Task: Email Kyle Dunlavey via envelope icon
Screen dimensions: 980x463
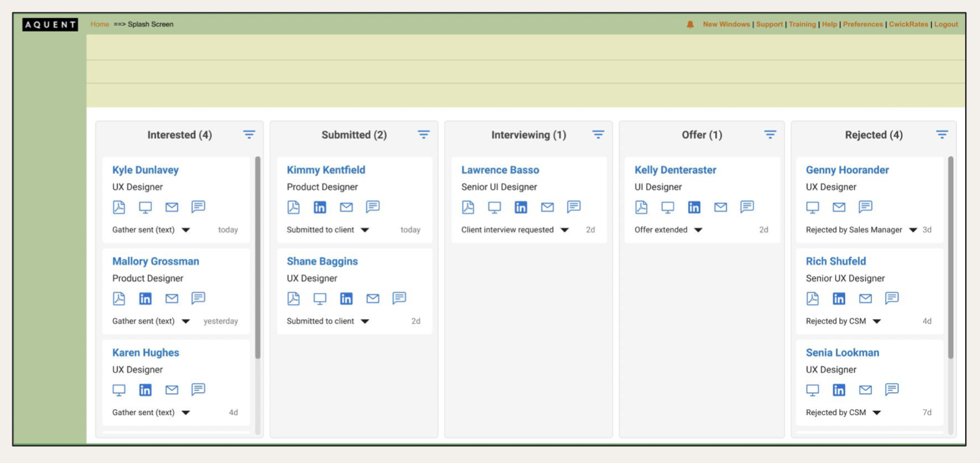Action: pyautogui.click(x=172, y=207)
